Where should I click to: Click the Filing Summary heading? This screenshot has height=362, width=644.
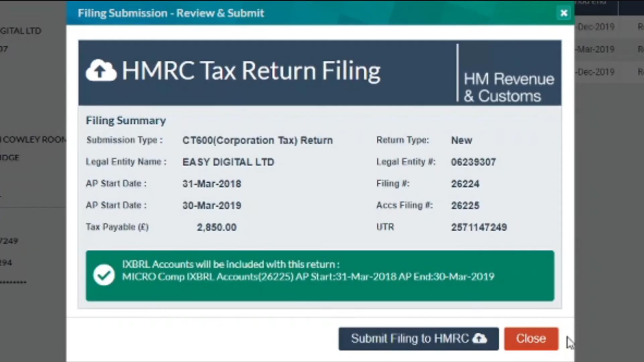126,120
